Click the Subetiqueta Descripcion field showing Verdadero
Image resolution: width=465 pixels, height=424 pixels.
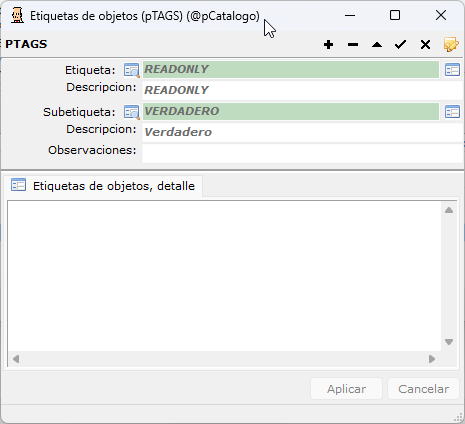pos(303,132)
